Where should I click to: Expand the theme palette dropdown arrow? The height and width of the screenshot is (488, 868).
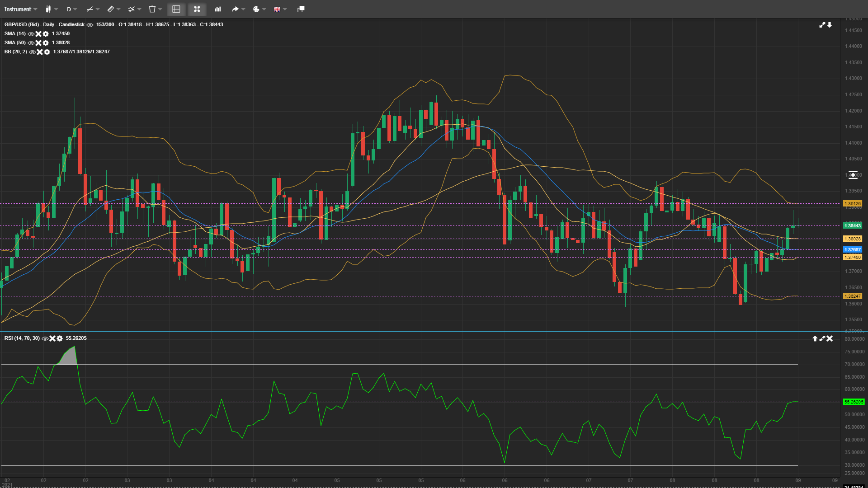tap(264, 9)
